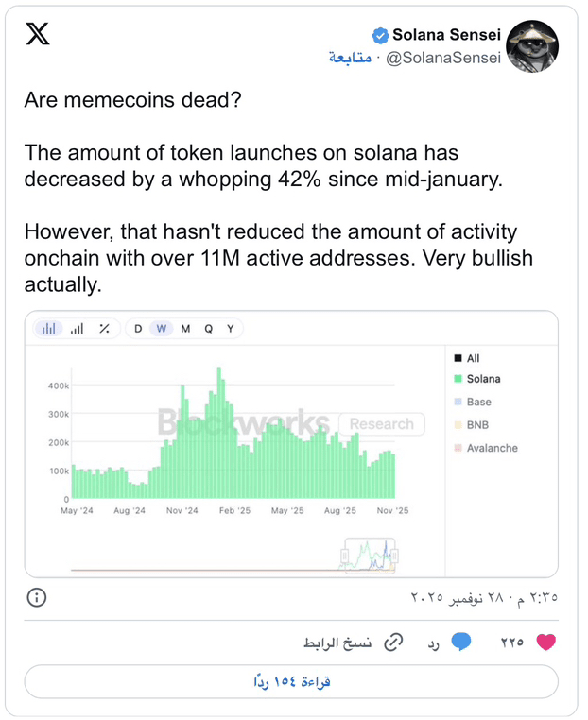Switch the chart to Q quarterly
This screenshot has height=720, width=588.
208,329
